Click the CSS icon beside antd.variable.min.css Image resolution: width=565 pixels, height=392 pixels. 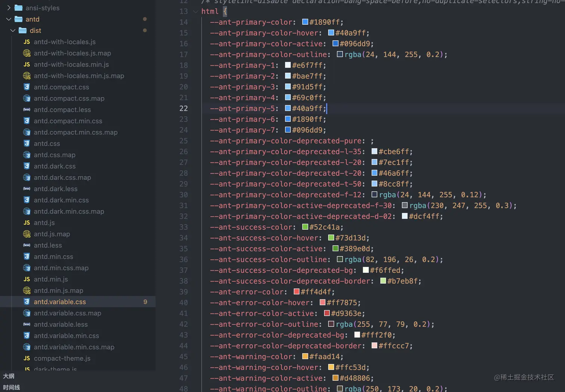pos(27,336)
